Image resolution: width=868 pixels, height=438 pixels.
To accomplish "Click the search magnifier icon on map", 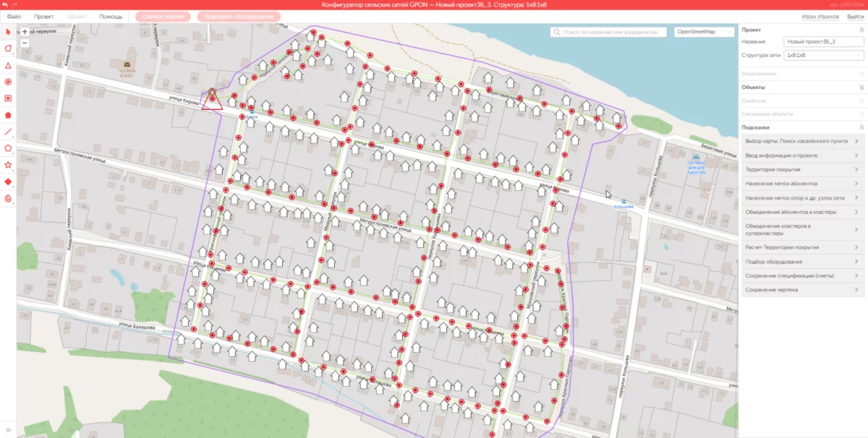I will click(556, 33).
